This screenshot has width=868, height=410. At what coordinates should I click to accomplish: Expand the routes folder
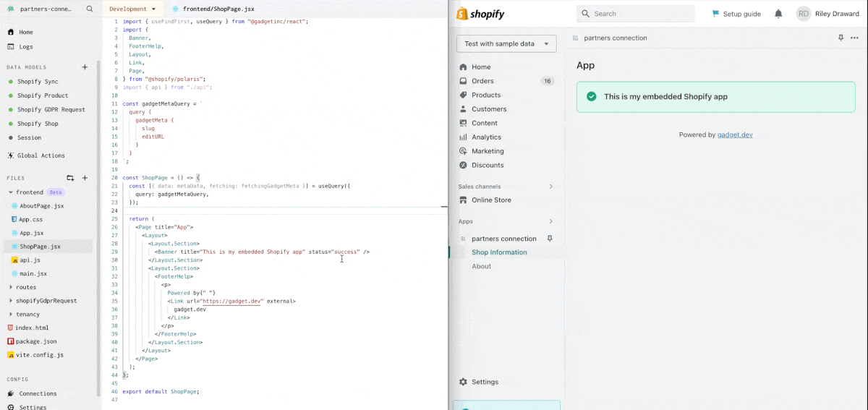coord(11,287)
